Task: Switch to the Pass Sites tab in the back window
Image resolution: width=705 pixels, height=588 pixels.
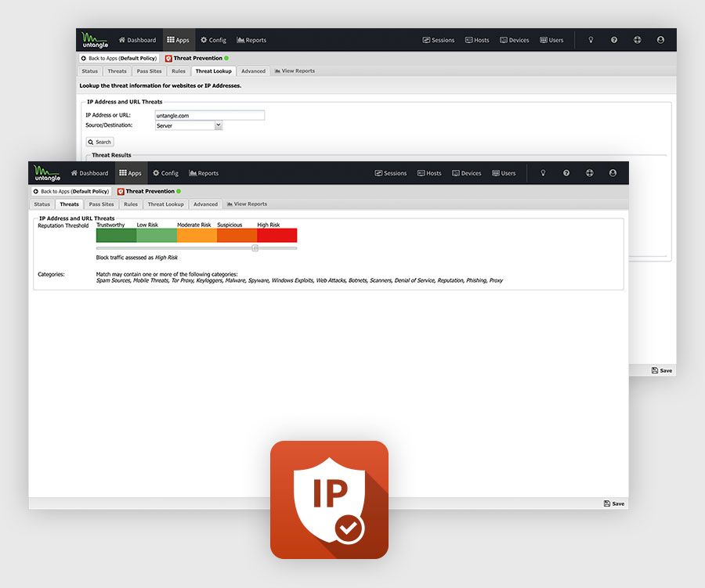Action: coord(149,71)
